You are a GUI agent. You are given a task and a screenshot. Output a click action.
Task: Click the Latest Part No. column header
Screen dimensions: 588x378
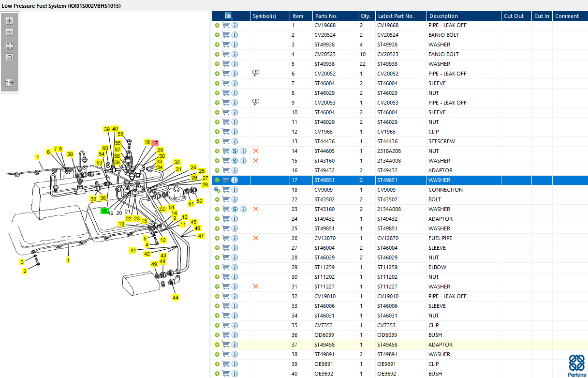click(396, 16)
